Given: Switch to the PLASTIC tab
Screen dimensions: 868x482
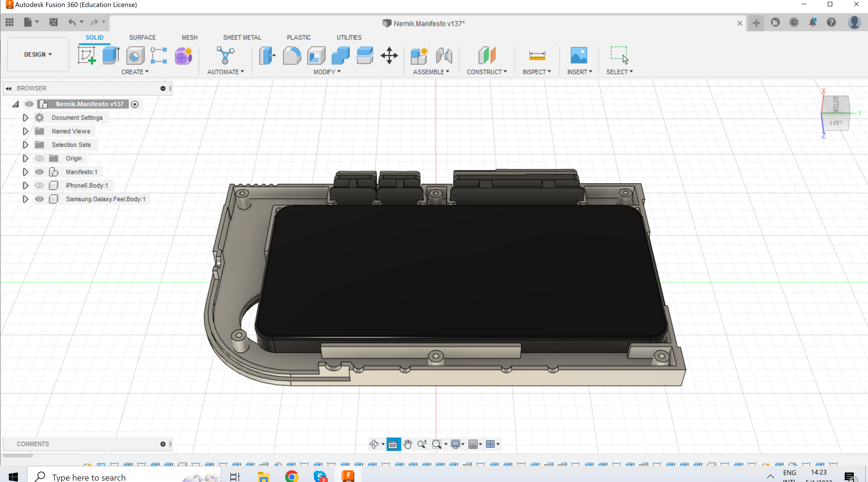Looking at the screenshot, I should pos(298,37).
